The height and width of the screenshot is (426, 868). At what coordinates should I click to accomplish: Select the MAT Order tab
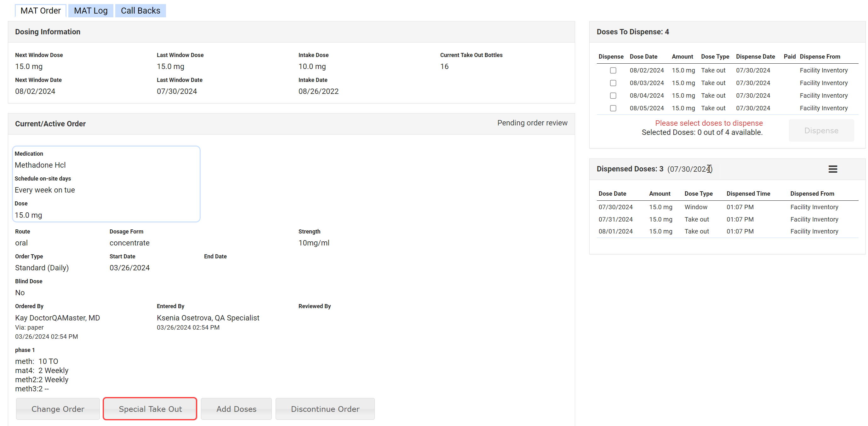pos(40,11)
